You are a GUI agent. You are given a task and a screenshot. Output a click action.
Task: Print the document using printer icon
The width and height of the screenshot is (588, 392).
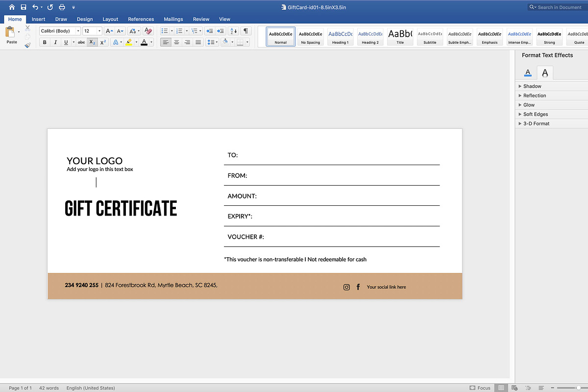click(x=62, y=7)
